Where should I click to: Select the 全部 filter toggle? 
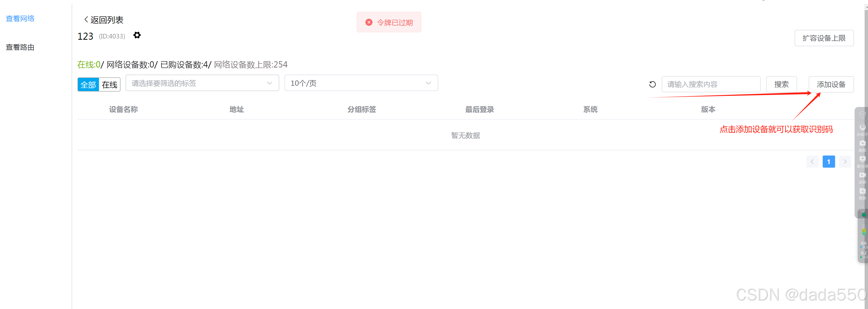[88, 84]
